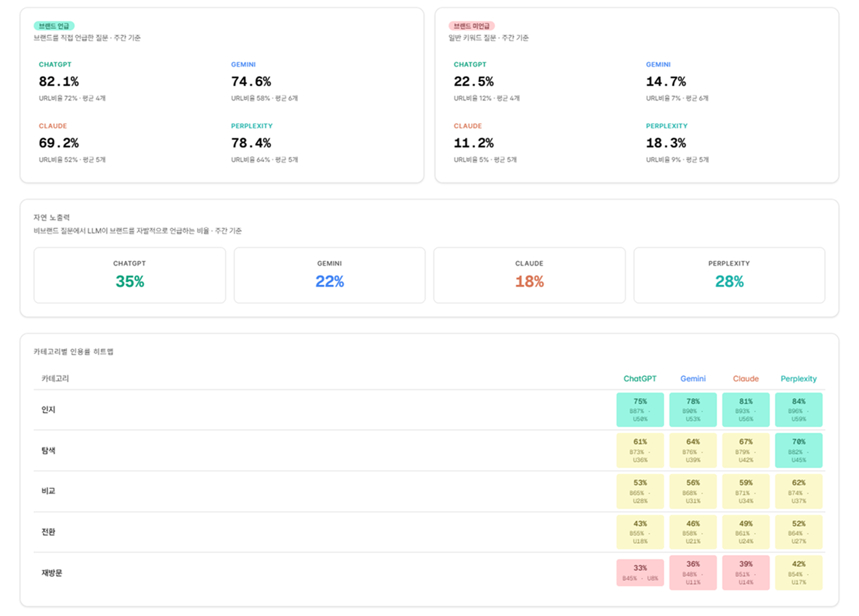Screen dimensions: 859x616
Task: Click the 43% heatmap cell
Action: pyautogui.click(x=640, y=532)
